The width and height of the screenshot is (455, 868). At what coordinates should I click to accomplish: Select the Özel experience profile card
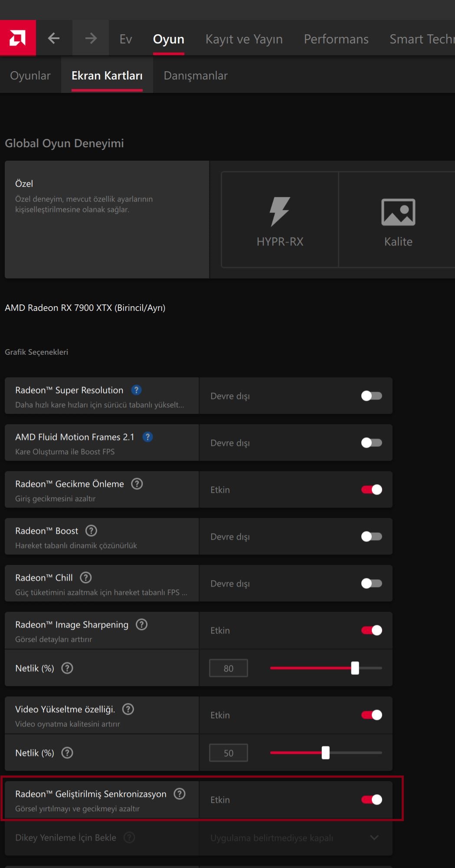coord(107,219)
